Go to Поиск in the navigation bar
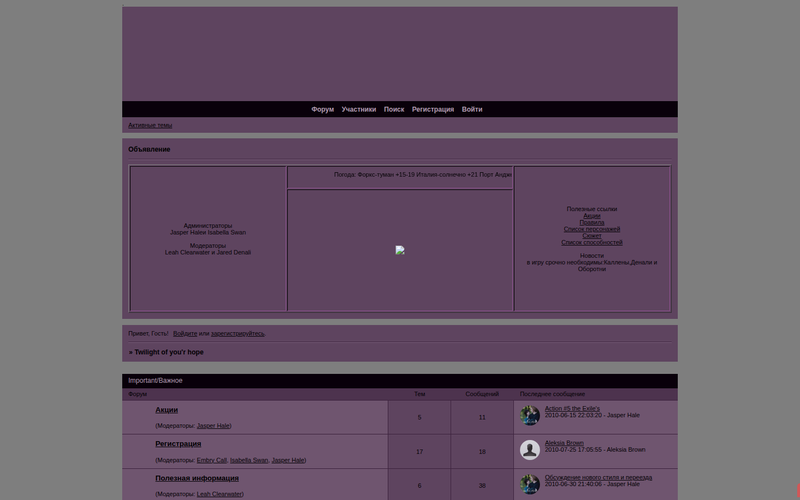The width and height of the screenshot is (800, 500). pyautogui.click(x=394, y=109)
